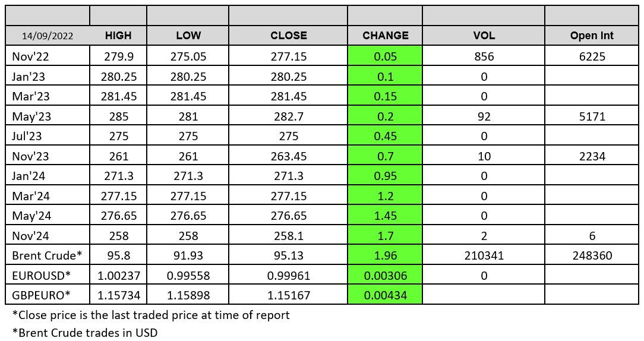Select the Open Int column header

click(592, 36)
